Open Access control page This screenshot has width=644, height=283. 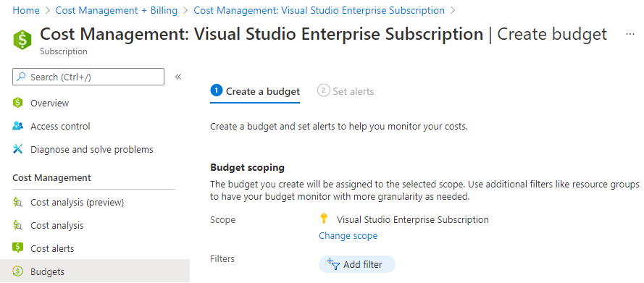[x=60, y=127]
